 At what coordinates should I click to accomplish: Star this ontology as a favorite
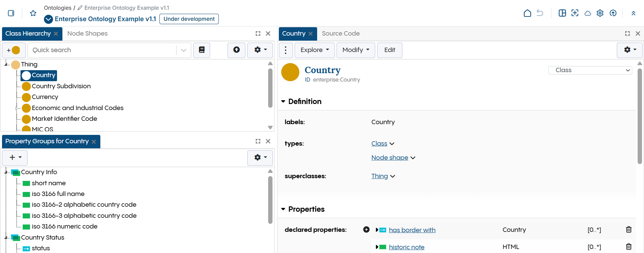click(33, 13)
